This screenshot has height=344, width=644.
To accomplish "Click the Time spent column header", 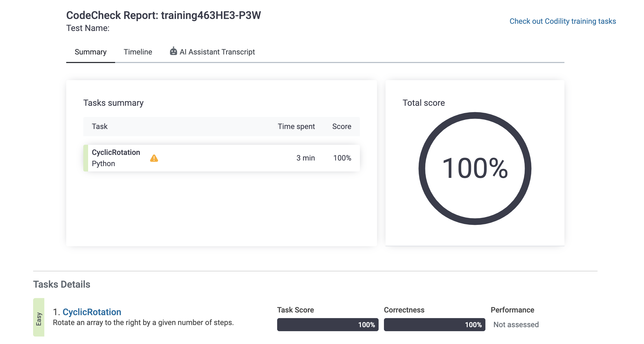I will pyautogui.click(x=296, y=126).
